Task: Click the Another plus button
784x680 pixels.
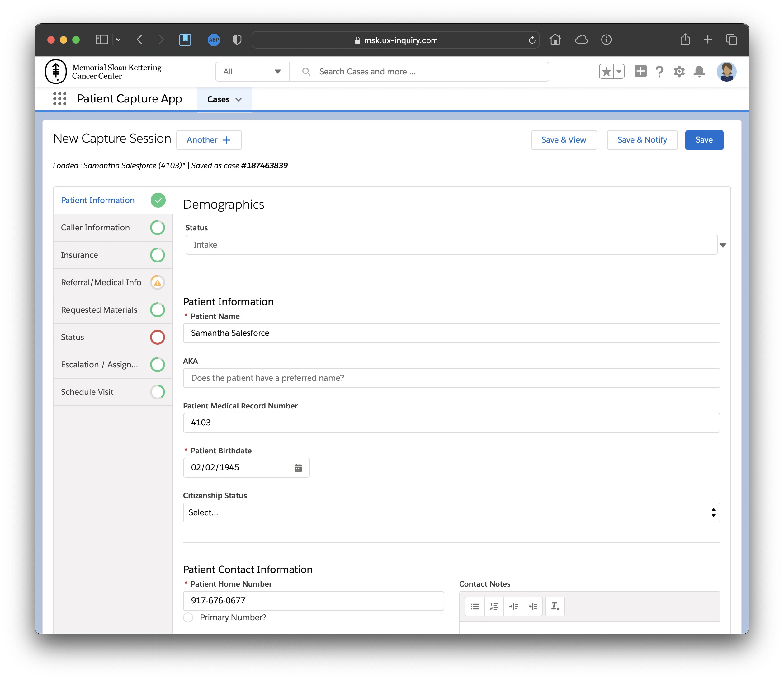Action: pyautogui.click(x=209, y=140)
